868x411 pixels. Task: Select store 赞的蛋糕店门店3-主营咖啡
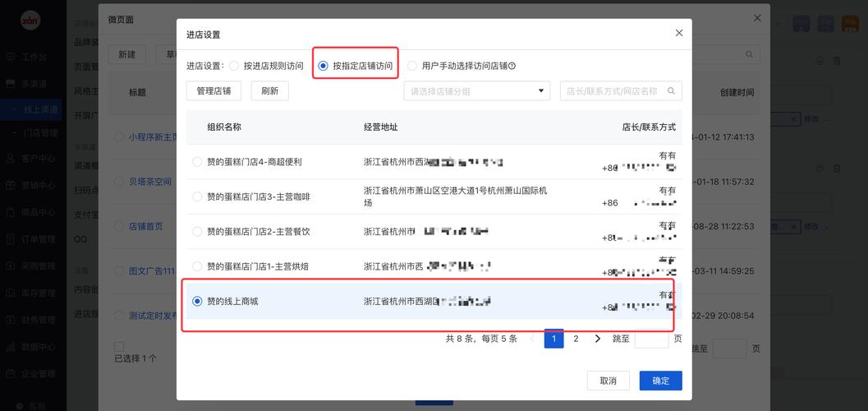pyautogui.click(x=197, y=196)
